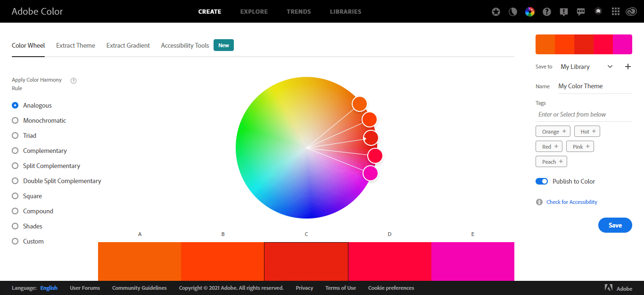This screenshot has height=295, width=644.
Task: Click the feedback exclamation bubble icon
Action: (564, 12)
